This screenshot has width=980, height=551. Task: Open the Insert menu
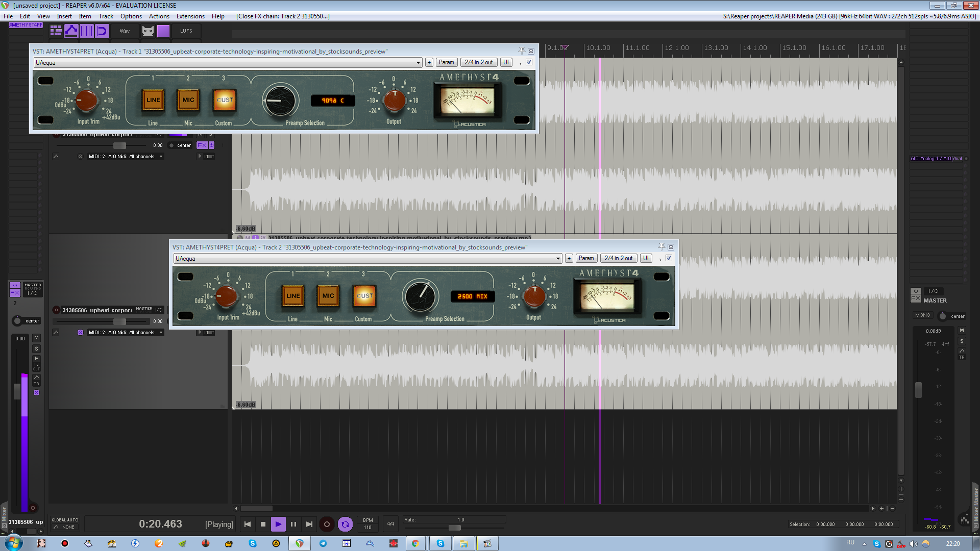coord(64,16)
